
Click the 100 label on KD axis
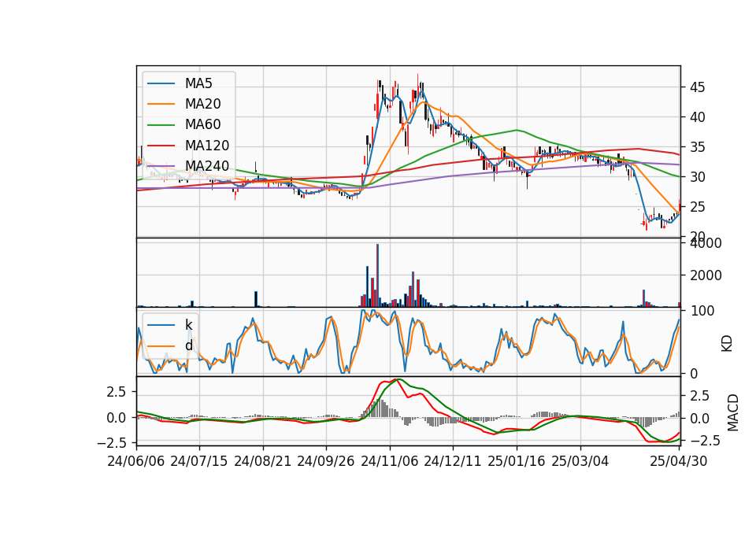[x=702, y=311]
